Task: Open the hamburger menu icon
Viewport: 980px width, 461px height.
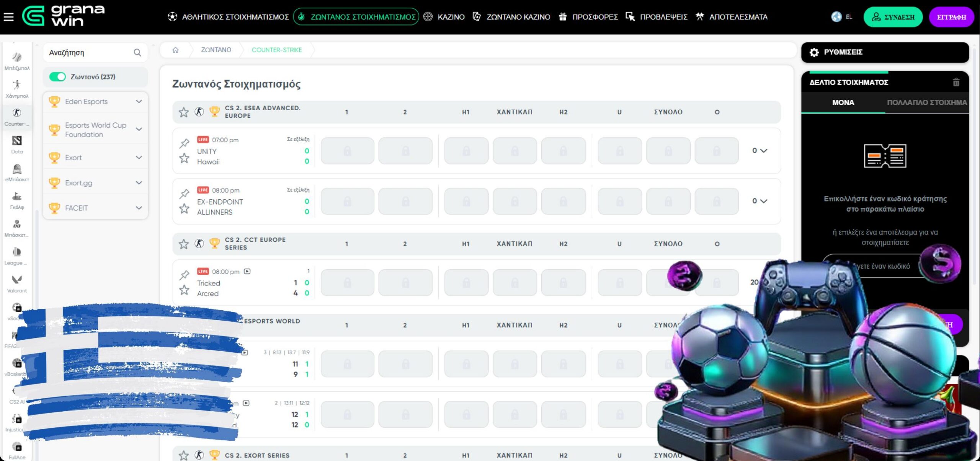Action: 8,17
